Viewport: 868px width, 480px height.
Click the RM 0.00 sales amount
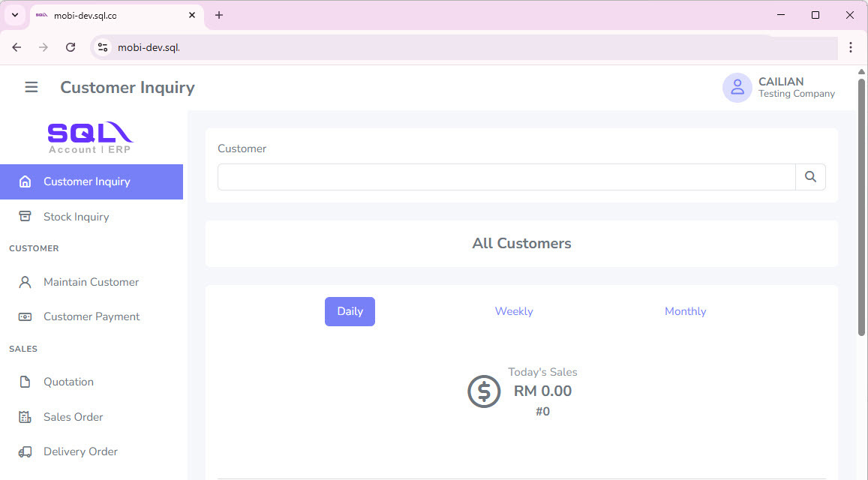click(x=542, y=391)
